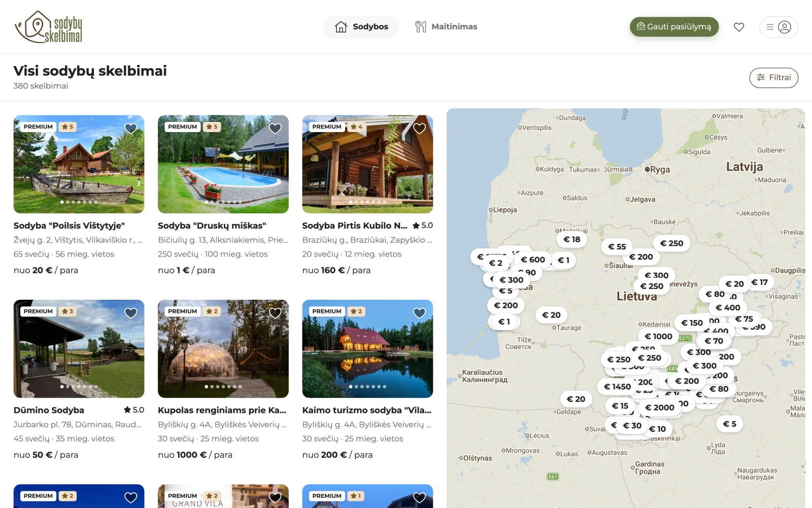
Task: Open favorites heart icon in header
Action: click(739, 27)
